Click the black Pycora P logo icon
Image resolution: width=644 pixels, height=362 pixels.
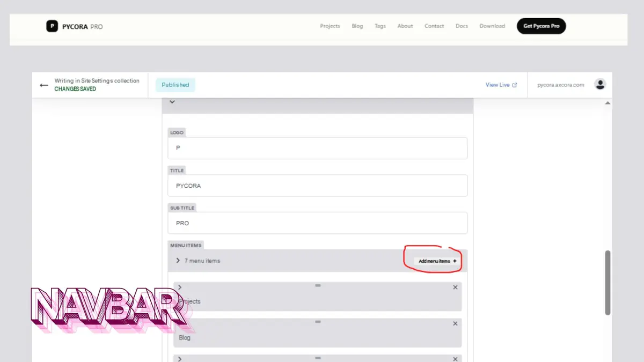pyautogui.click(x=52, y=26)
